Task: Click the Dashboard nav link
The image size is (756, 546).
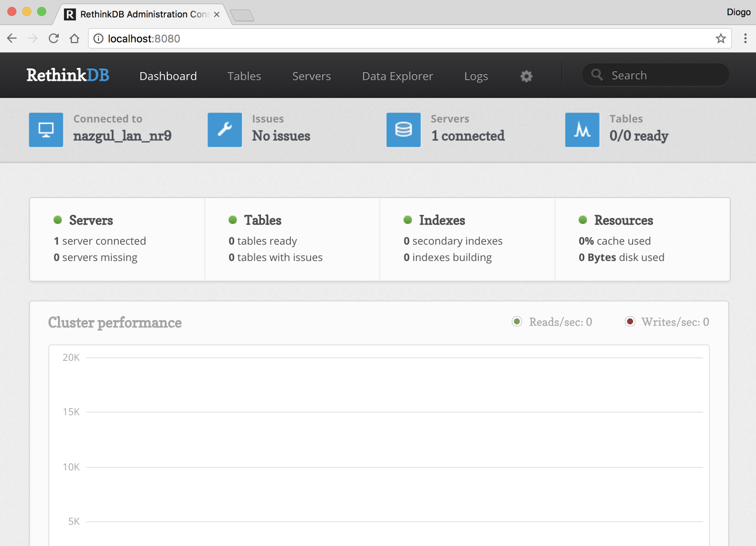Action: click(168, 76)
